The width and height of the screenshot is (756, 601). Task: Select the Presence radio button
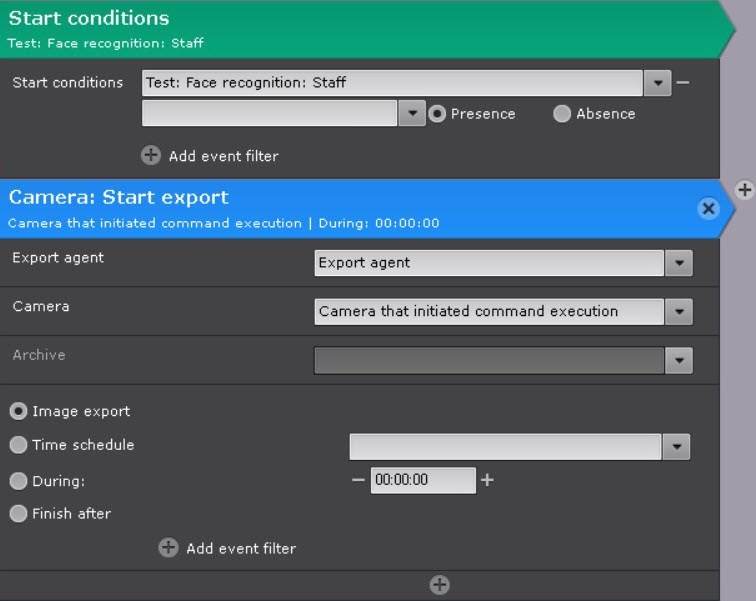pyautogui.click(x=437, y=114)
